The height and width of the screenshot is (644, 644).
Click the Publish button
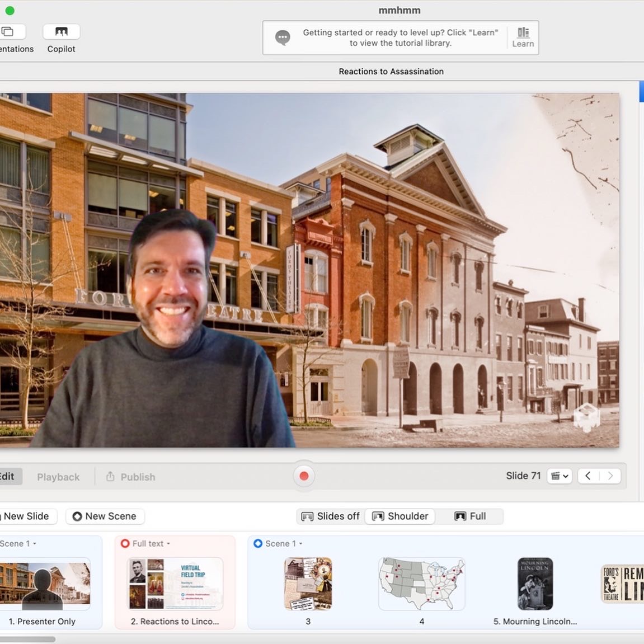(130, 477)
